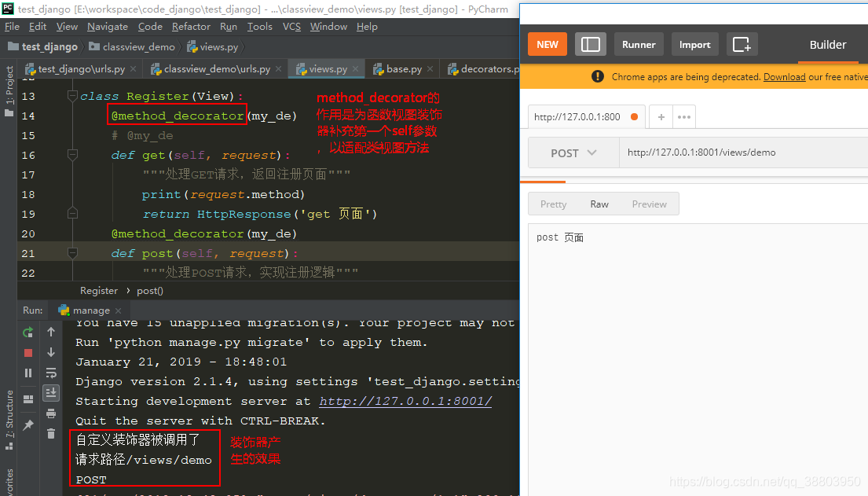Click post() in editor breadcrumb
This screenshot has height=496, width=868.
[x=150, y=290]
